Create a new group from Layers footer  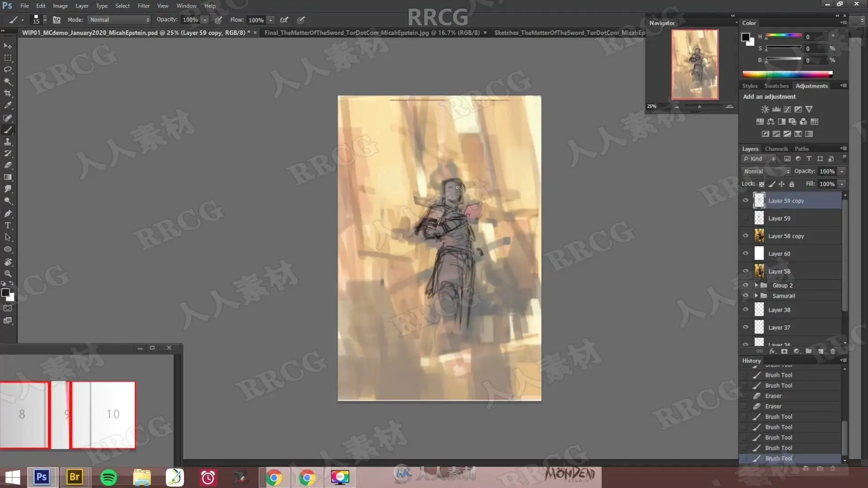pyautogui.click(x=808, y=351)
